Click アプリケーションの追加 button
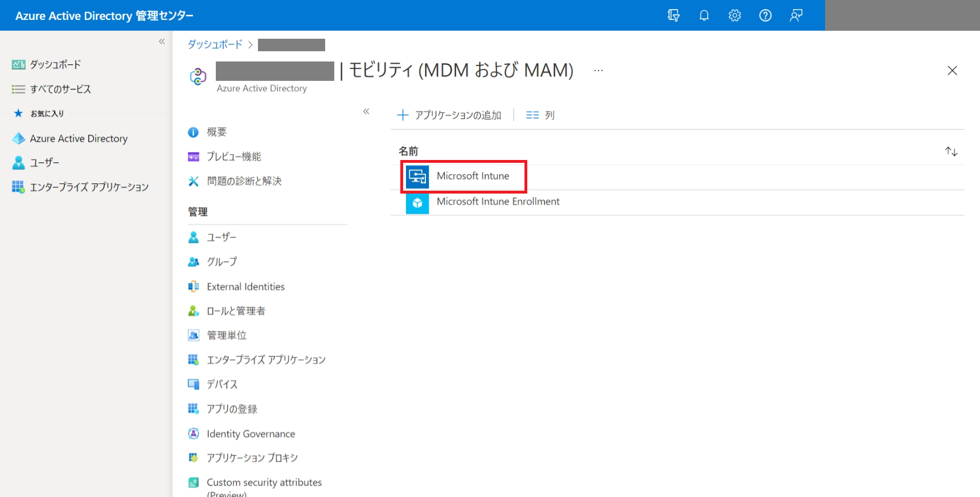The image size is (980, 497). click(x=449, y=115)
